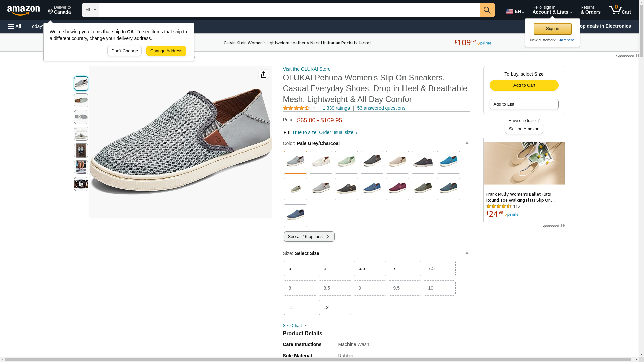
Task: Select size 12
Action: [335, 307]
